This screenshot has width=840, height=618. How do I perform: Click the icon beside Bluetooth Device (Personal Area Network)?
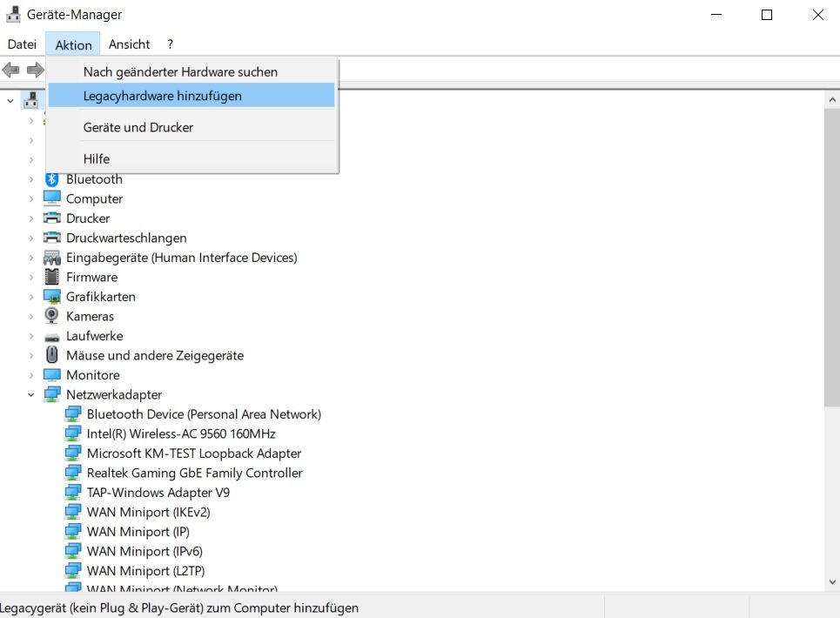coord(73,414)
